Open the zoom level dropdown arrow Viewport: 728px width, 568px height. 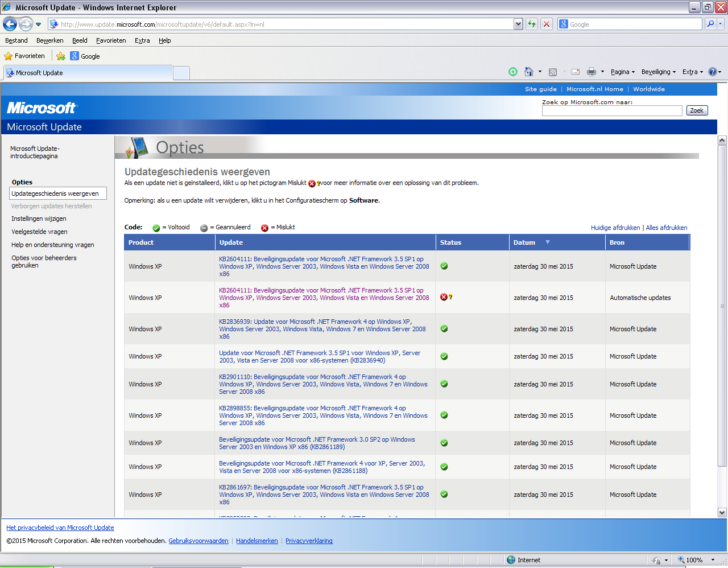tap(713, 560)
